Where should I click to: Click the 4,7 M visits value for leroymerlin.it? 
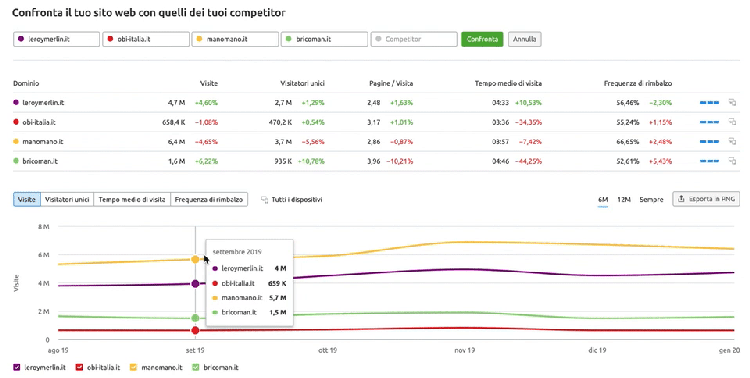176,102
